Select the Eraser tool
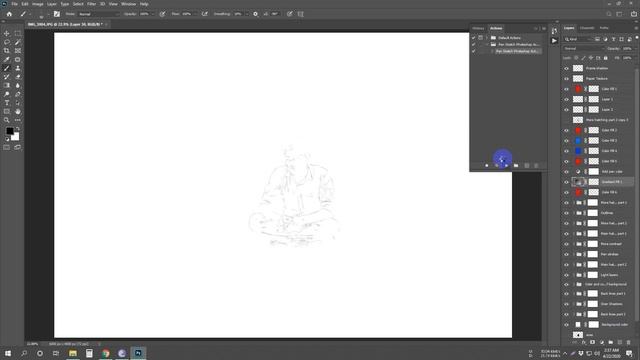The image size is (640, 360). pos(18,77)
